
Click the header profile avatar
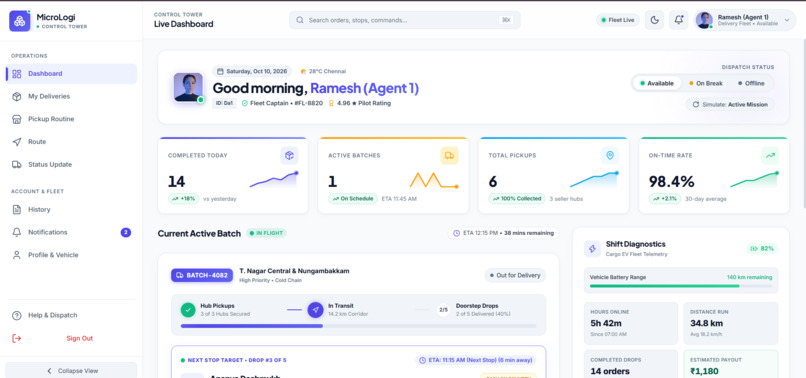pos(704,20)
